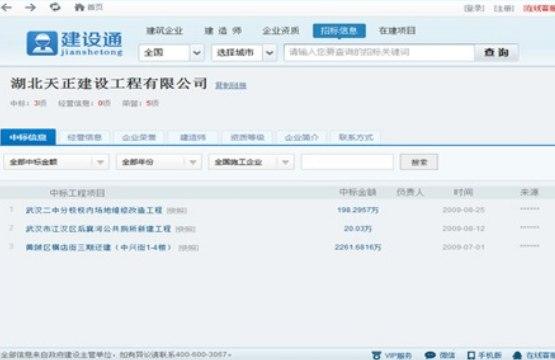
Task: Switch to the 经营信息 tab
Action: 84,137
